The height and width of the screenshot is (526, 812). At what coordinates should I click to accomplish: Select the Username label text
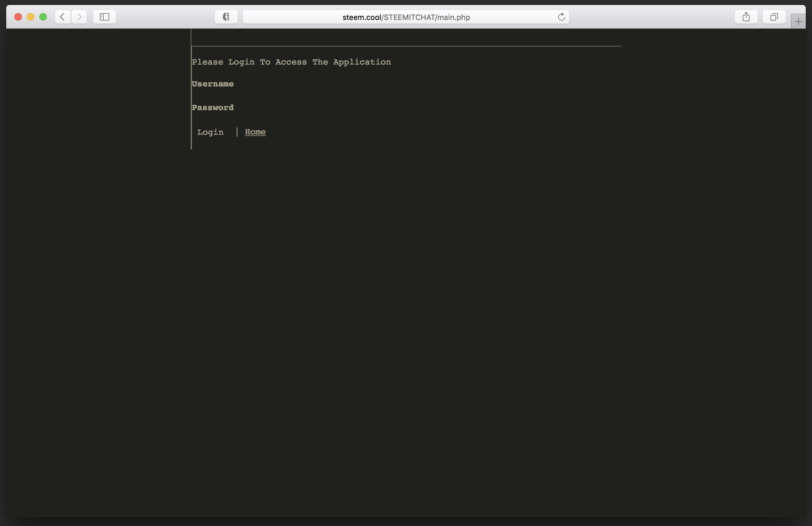click(213, 84)
